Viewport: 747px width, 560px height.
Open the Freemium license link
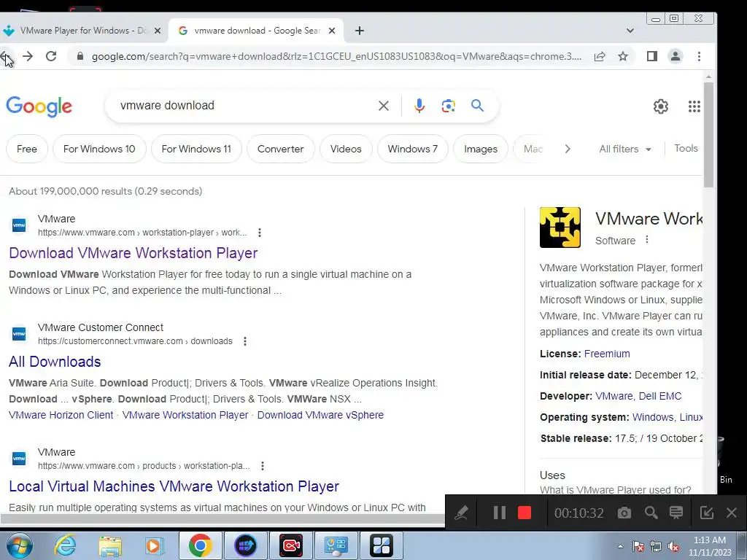(607, 354)
